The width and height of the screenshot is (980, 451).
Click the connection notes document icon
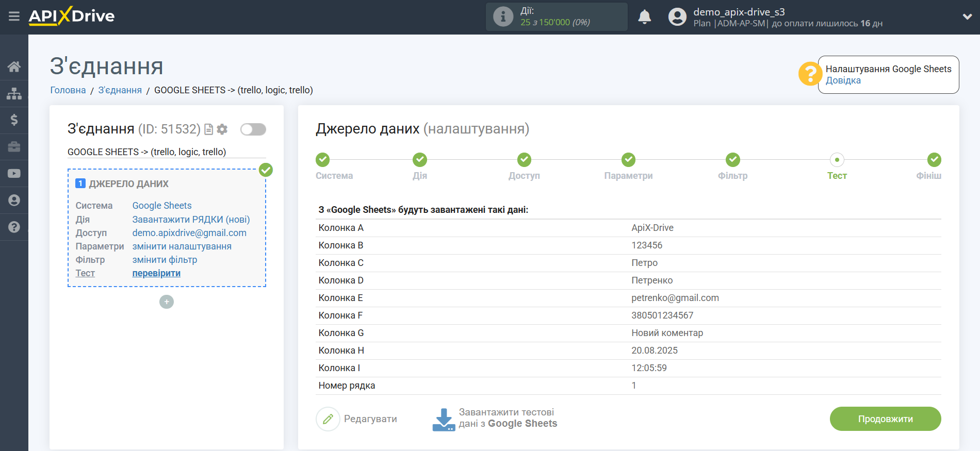208,129
